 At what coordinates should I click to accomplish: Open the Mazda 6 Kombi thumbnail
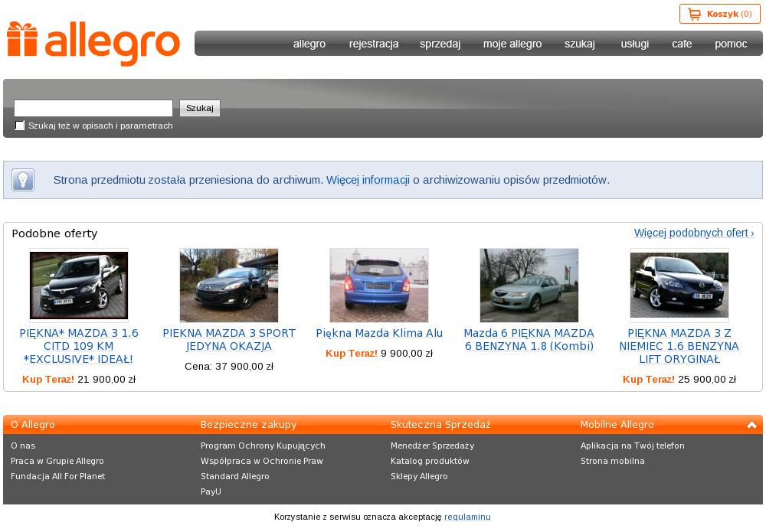(529, 286)
